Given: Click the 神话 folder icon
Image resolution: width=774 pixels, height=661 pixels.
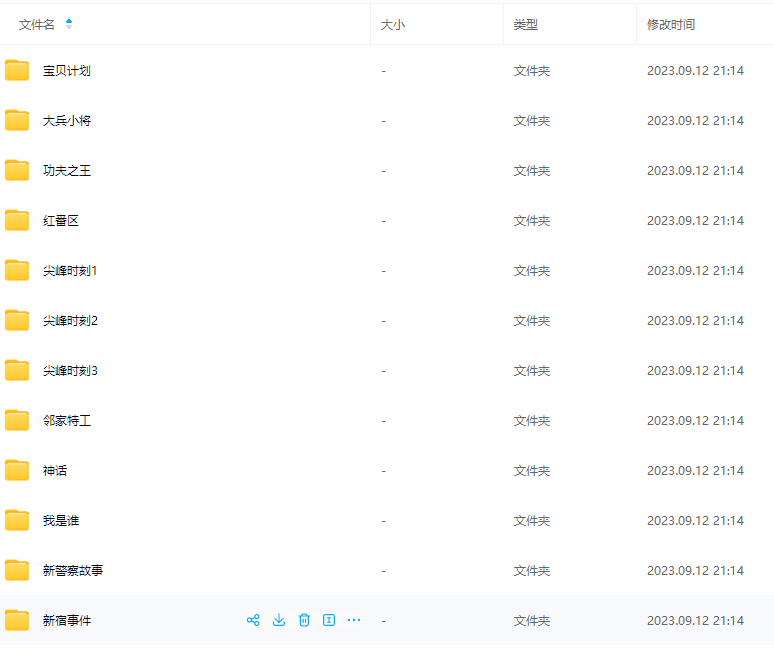Looking at the screenshot, I should [17, 470].
